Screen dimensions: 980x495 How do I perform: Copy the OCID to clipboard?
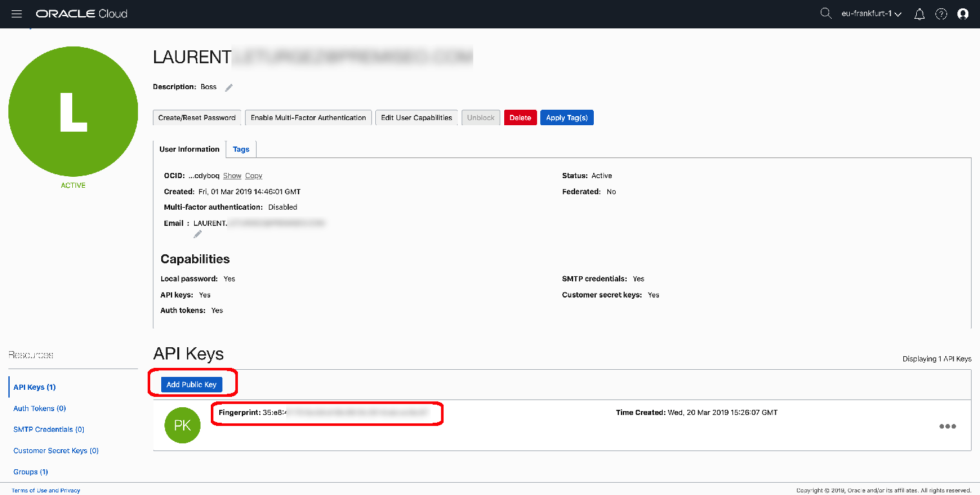[253, 176]
